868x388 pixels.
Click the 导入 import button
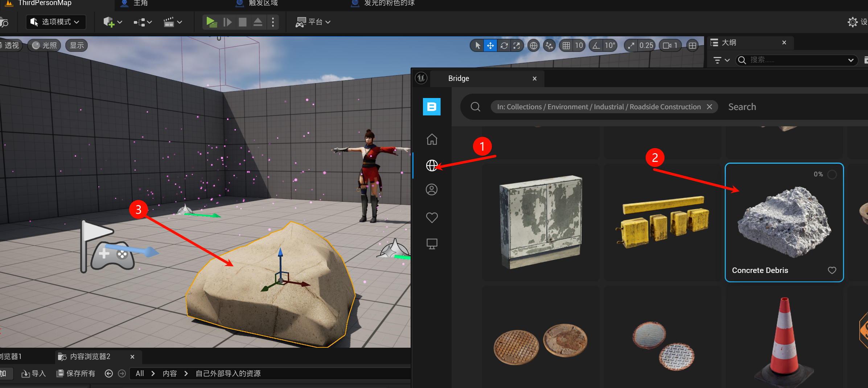coord(34,373)
